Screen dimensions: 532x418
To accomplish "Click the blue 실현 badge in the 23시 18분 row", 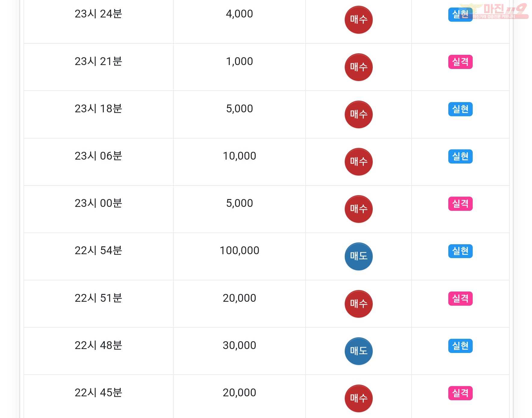I will [460, 109].
